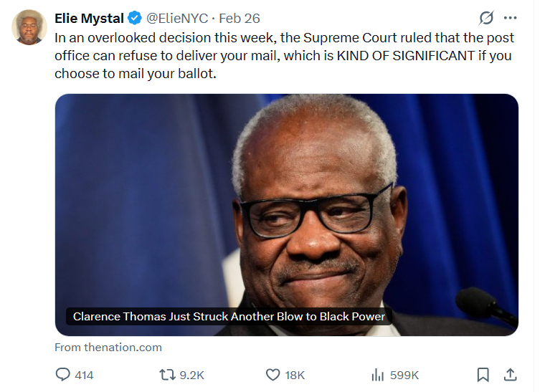Bookmark this tweet
The height and width of the screenshot is (392, 550).
click(x=483, y=375)
